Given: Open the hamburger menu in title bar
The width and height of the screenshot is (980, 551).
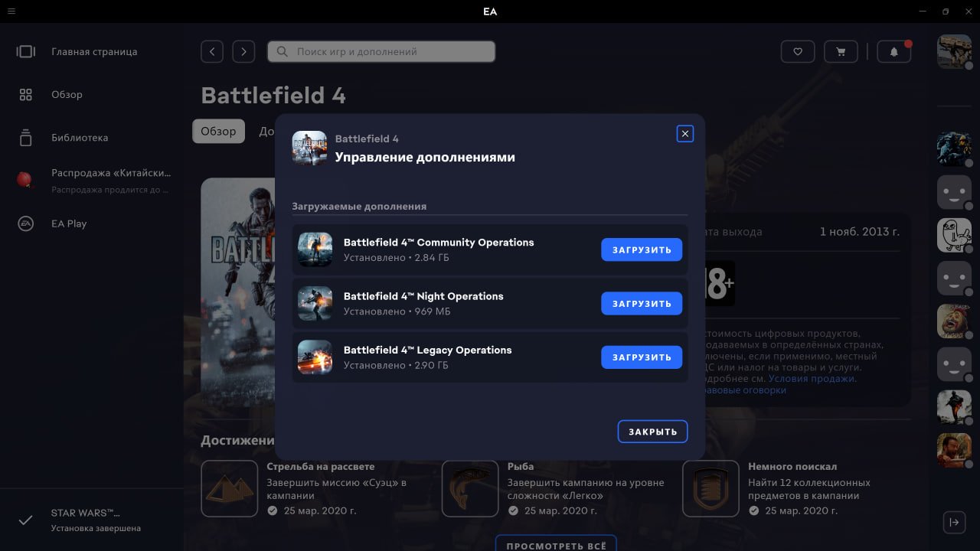Looking at the screenshot, I should click(11, 11).
